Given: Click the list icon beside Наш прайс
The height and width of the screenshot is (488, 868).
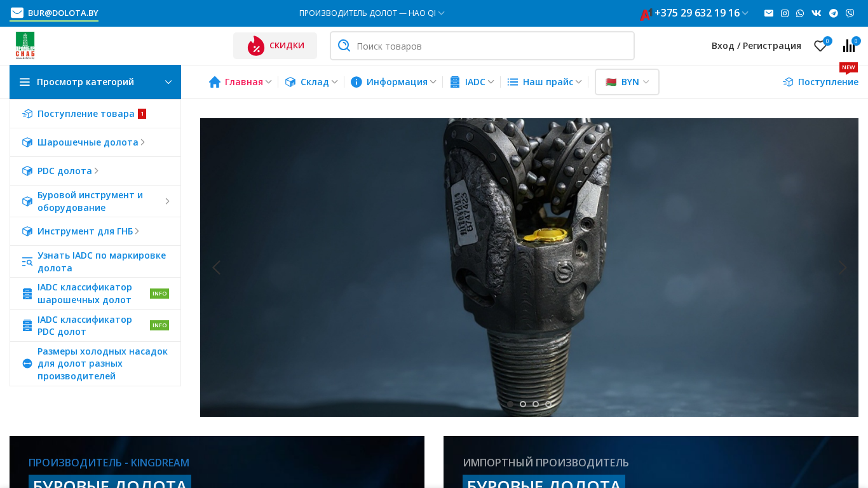Looking at the screenshot, I should tap(513, 82).
